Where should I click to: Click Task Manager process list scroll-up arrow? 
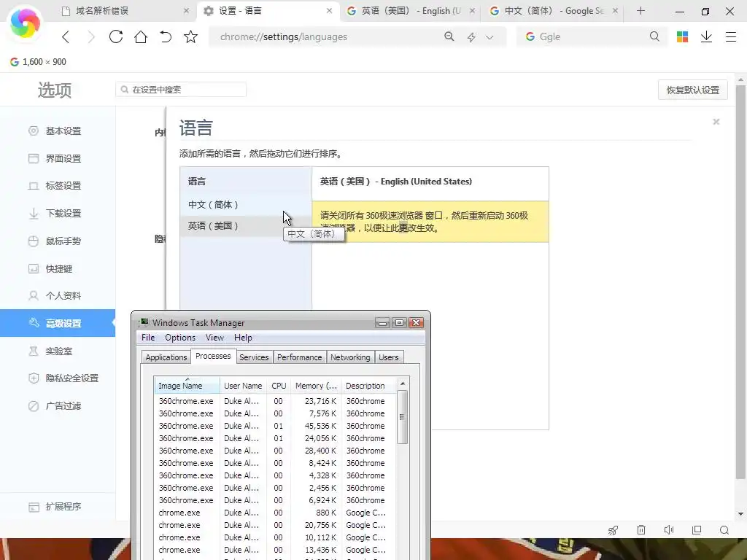pyautogui.click(x=403, y=384)
